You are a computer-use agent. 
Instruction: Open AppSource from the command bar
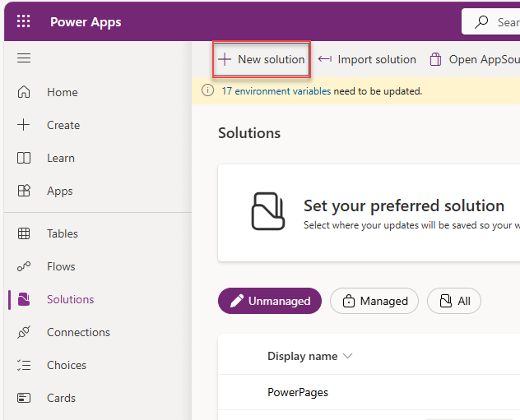coord(475,59)
